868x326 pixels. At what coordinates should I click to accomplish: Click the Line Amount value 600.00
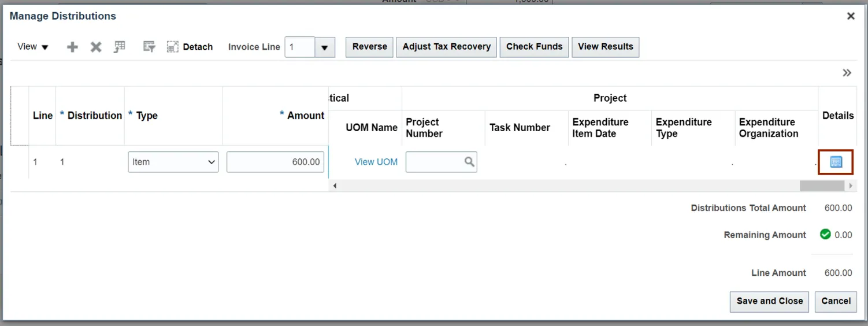pyautogui.click(x=838, y=273)
